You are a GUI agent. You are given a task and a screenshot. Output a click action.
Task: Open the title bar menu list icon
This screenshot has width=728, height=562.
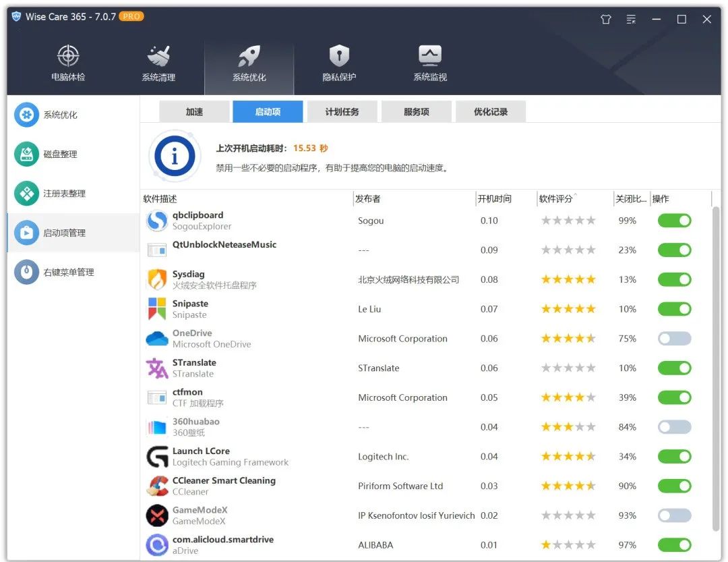(631, 19)
